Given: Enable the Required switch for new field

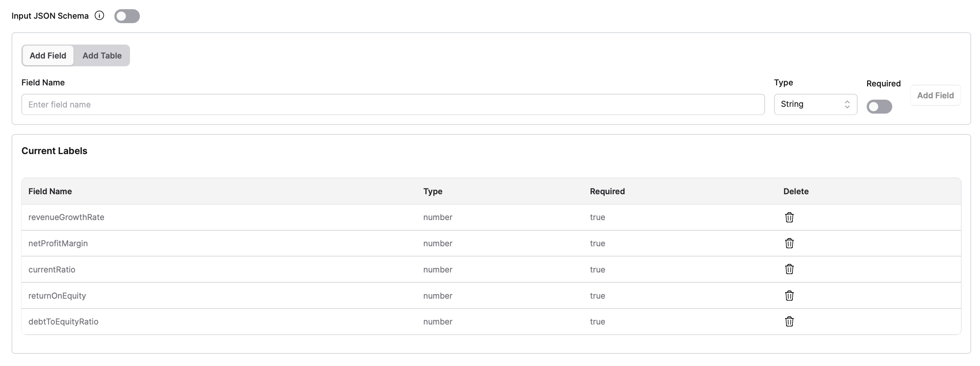Looking at the screenshot, I should tap(879, 106).
